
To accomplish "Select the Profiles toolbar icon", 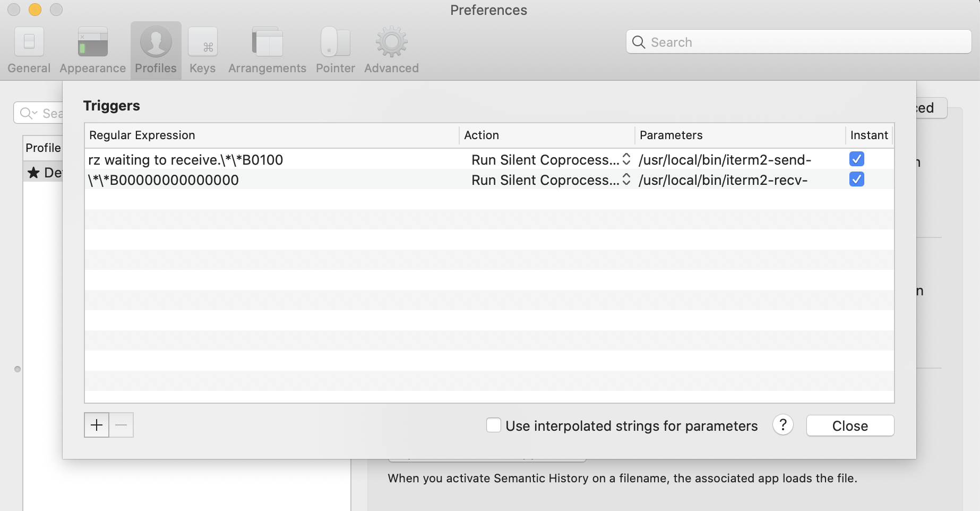I will click(156, 41).
